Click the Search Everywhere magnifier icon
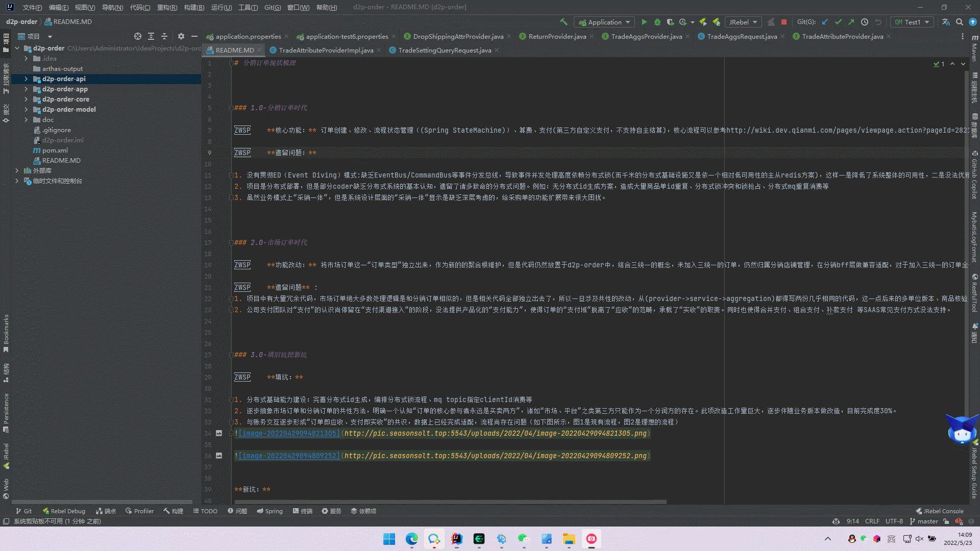The height and width of the screenshot is (551, 980). click(x=960, y=22)
